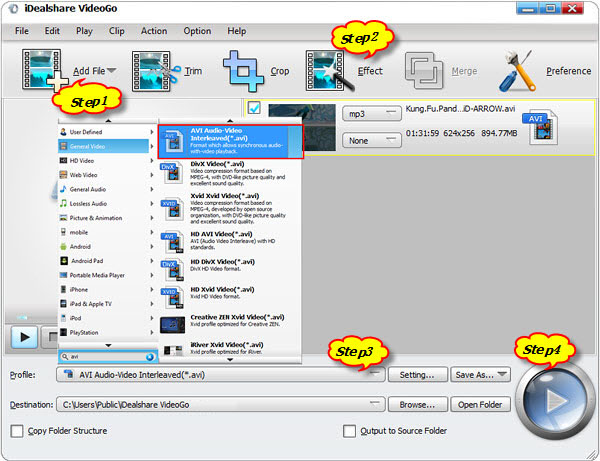
Task: Choose HD DivX Video(*.avi) format
Action: click(230, 269)
